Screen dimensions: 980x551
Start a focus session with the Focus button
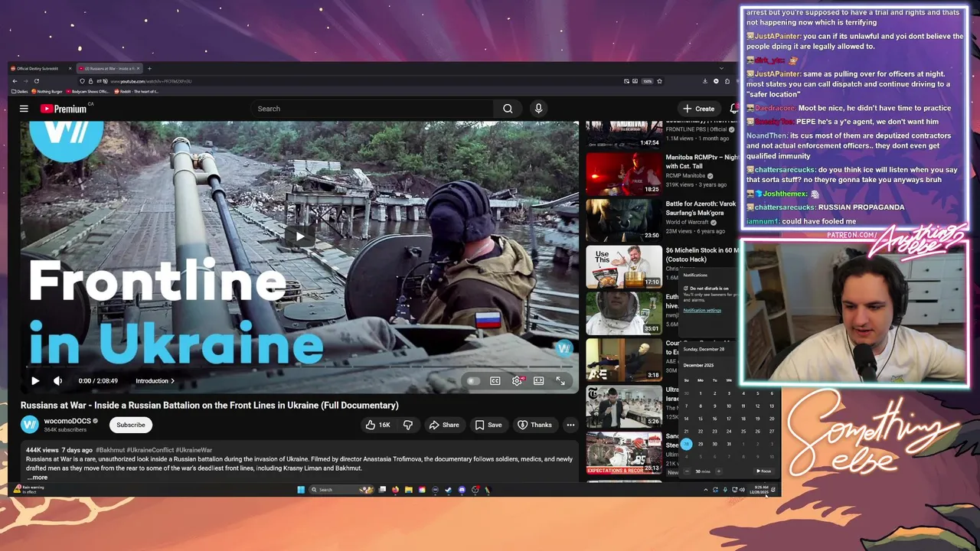(764, 471)
